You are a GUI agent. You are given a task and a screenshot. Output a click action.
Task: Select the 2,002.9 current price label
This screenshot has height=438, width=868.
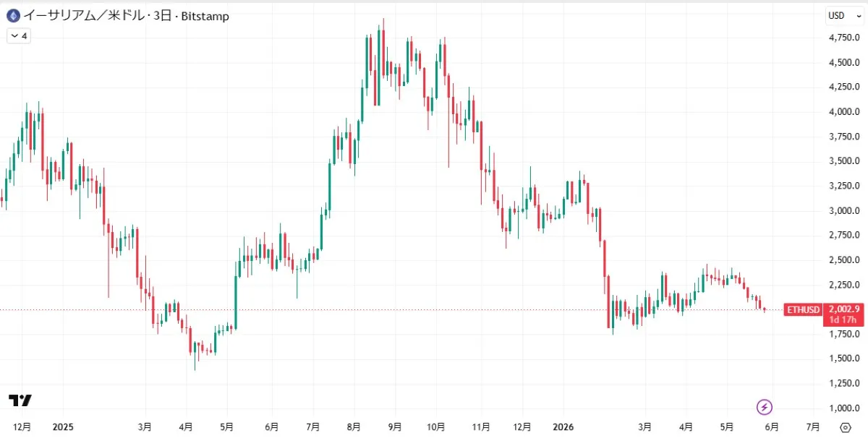click(843, 309)
